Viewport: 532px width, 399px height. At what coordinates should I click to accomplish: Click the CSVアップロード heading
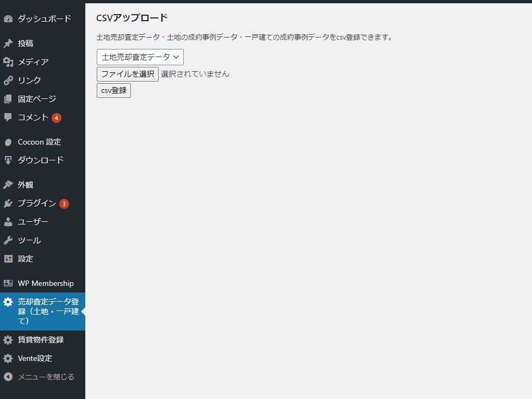point(132,17)
